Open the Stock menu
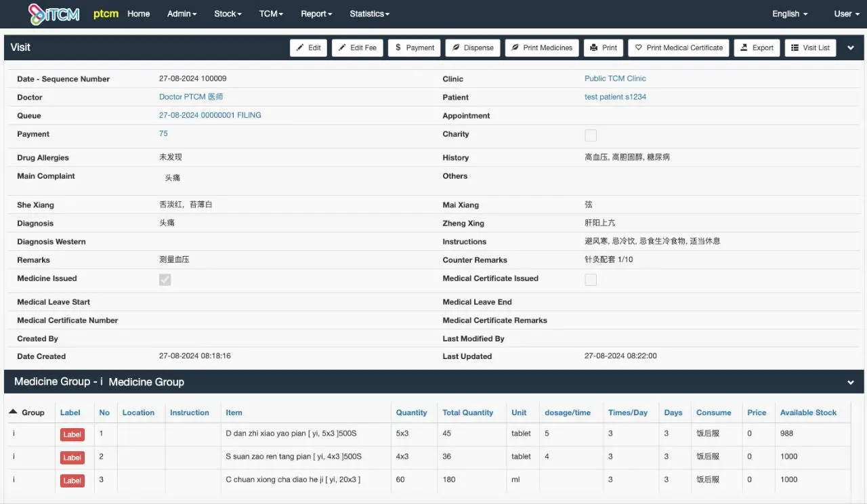Viewport: 867px width, 504px height. click(228, 14)
